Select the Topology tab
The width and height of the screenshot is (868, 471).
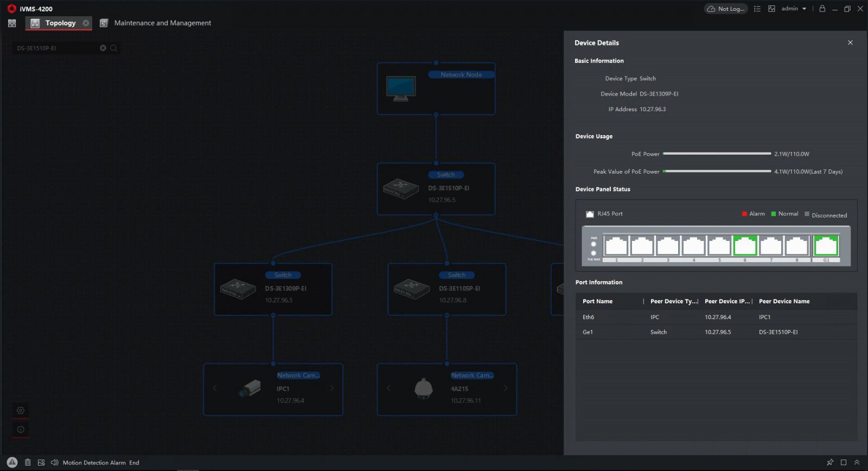tap(60, 23)
